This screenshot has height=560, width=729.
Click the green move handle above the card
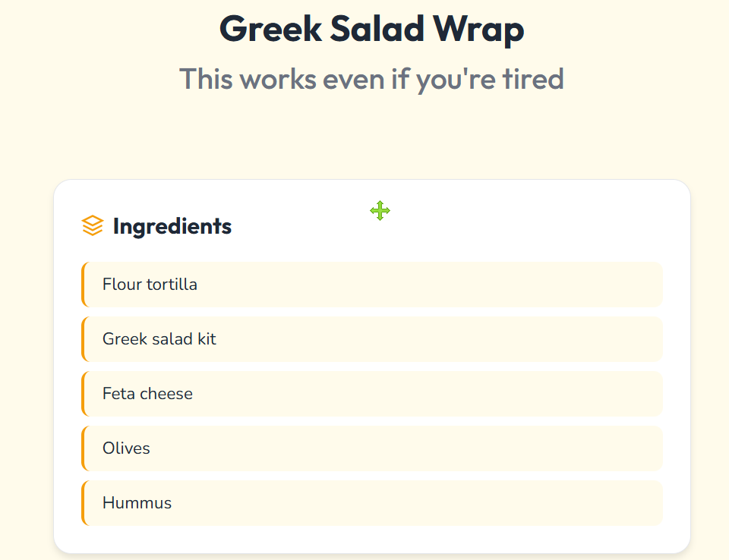[x=380, y=211]
